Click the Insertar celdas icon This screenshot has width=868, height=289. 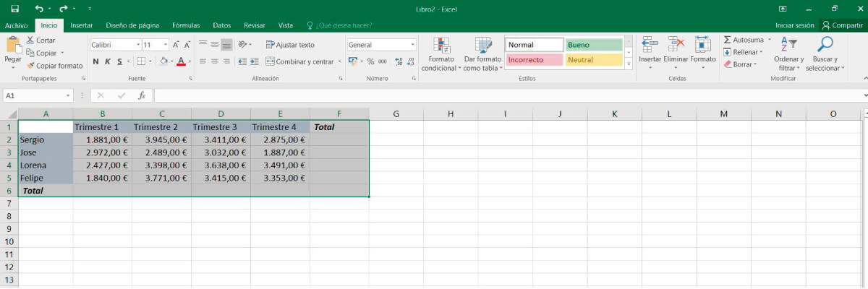click(x=650, y=45)
